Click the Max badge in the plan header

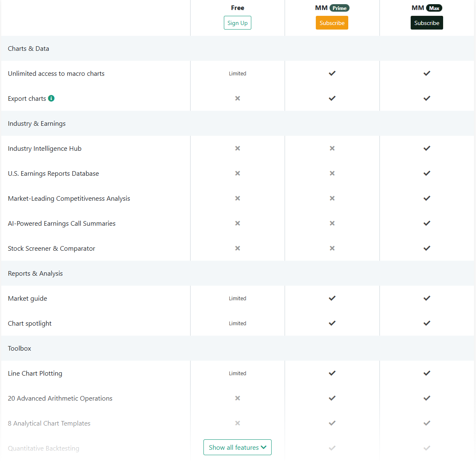434,8
